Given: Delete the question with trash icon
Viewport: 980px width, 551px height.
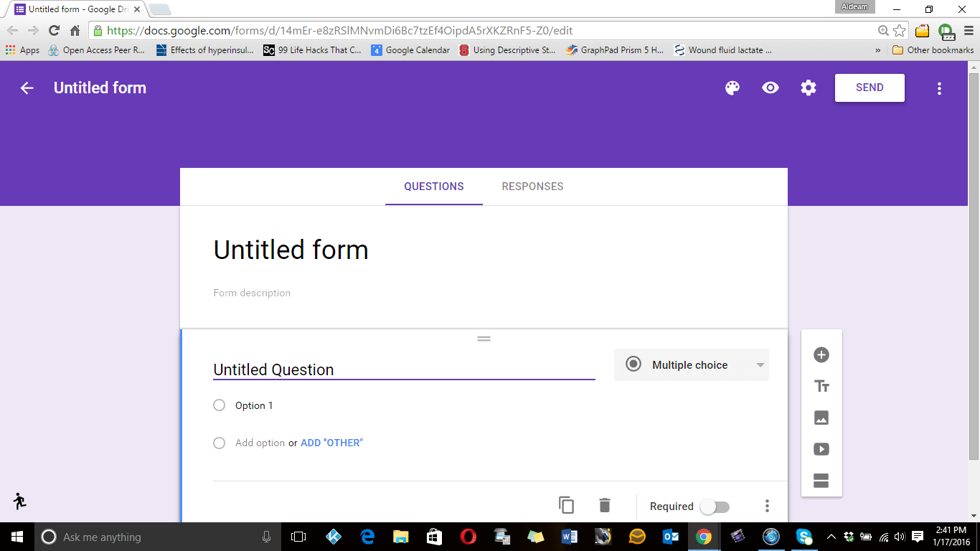Looking at the screenshot, I should 605,506.
